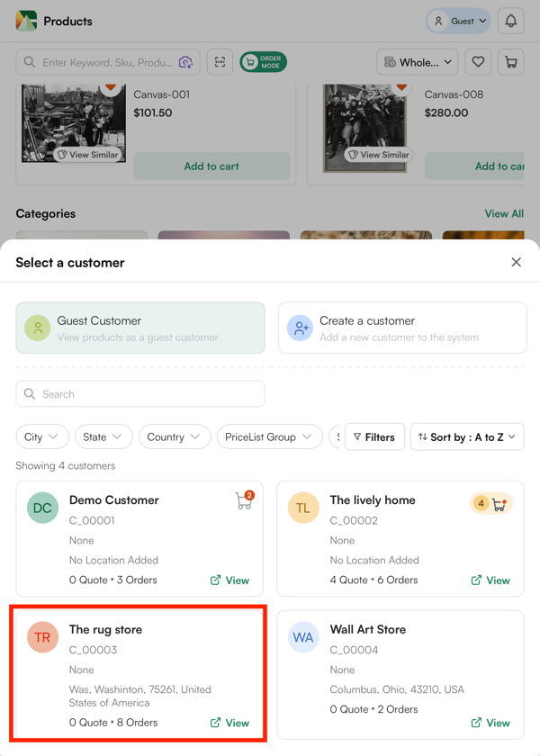Close the Select a customer panel
The width and height of the screenshot is (540, 756).
[x=516, y=262]
